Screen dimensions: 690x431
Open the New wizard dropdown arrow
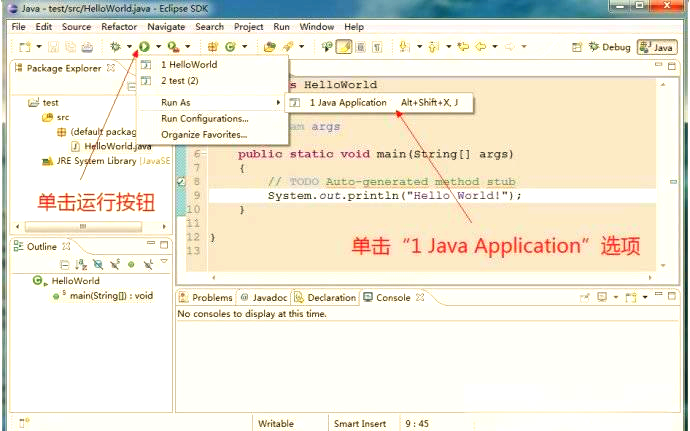click(39, 46)
